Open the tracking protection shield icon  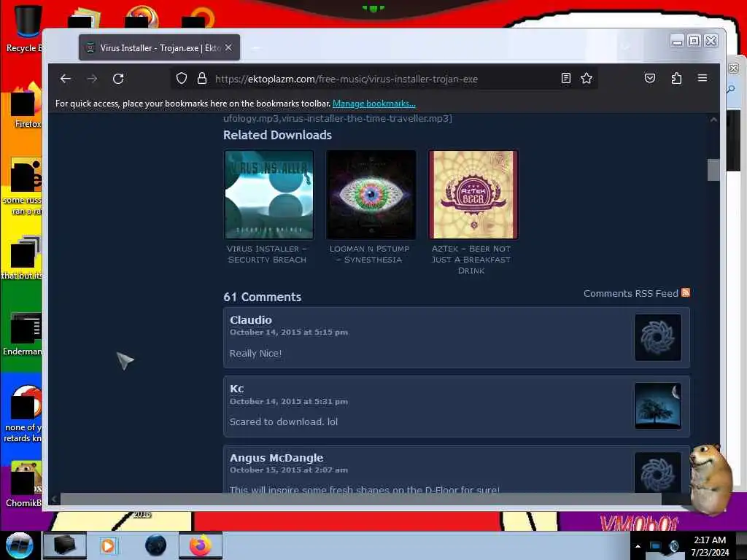point(182,78)
